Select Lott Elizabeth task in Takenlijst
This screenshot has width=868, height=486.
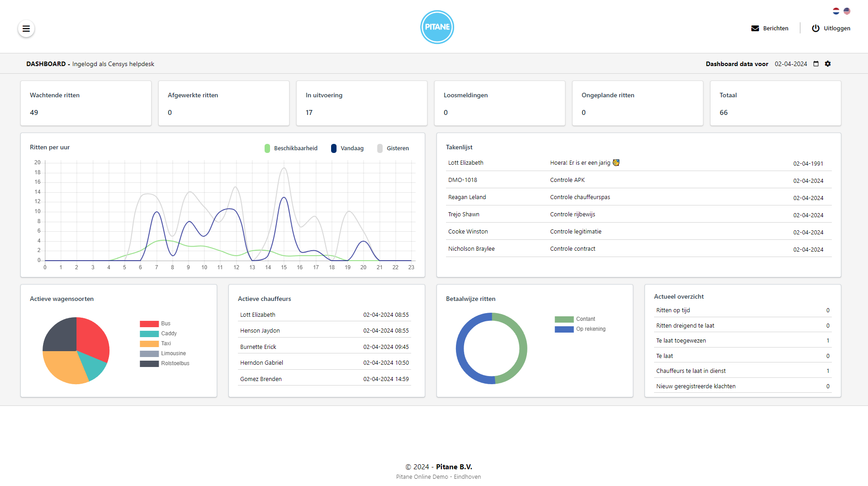click(x=639, y=163)
